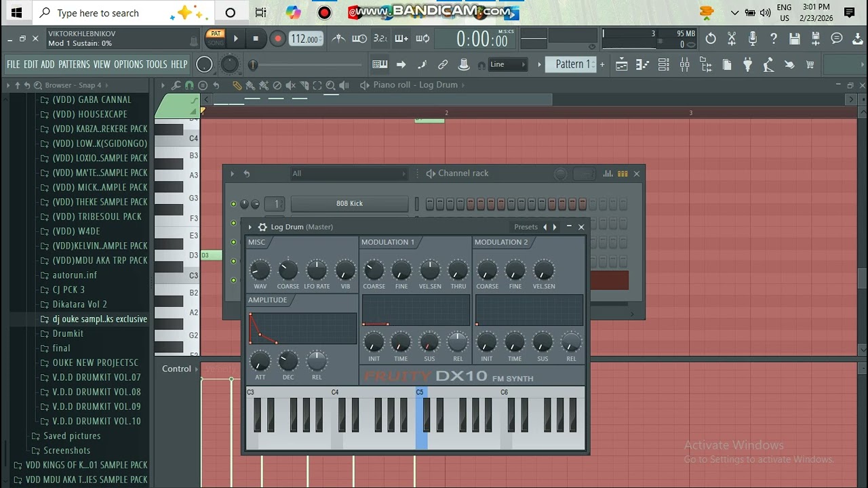Open the mixer view icon
This screenshot has height=488, width=868.
tap(685, 64)
